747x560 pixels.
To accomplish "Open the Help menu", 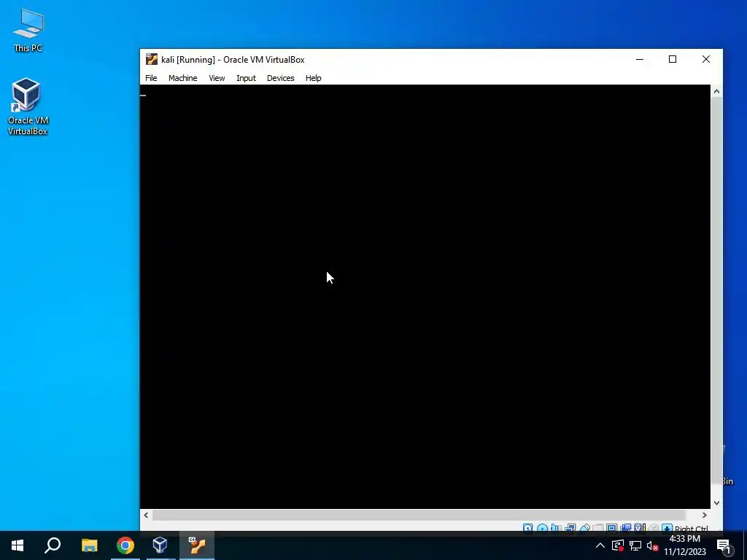I will coord(314,78).
